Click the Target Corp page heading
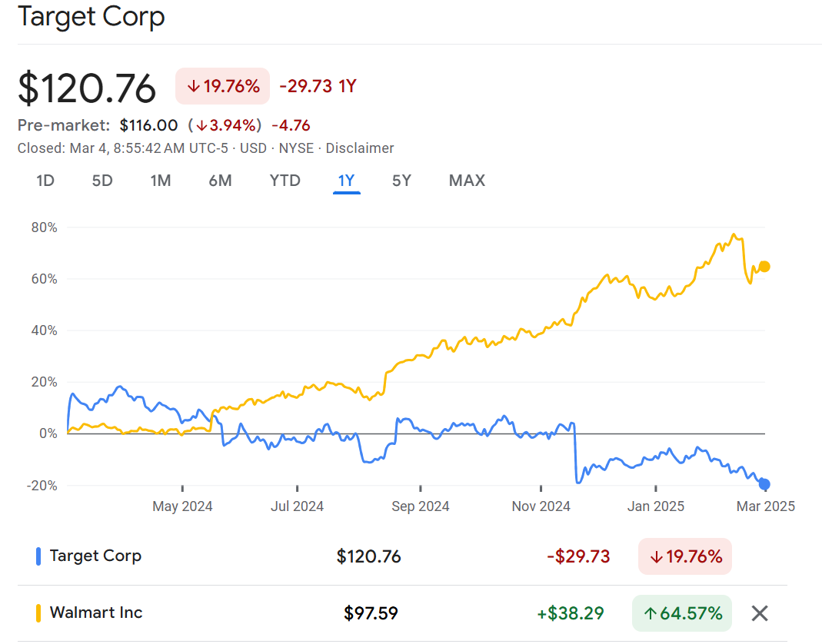Viewport: 822px width, 644px height. tap(91, 16)
